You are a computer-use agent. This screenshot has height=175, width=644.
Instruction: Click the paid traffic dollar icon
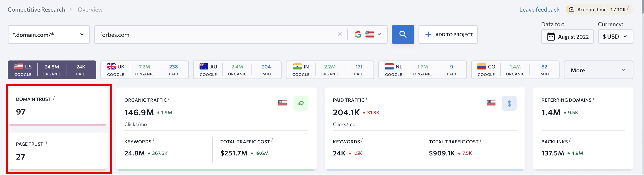pyautogui.click(x=509, y=103)
